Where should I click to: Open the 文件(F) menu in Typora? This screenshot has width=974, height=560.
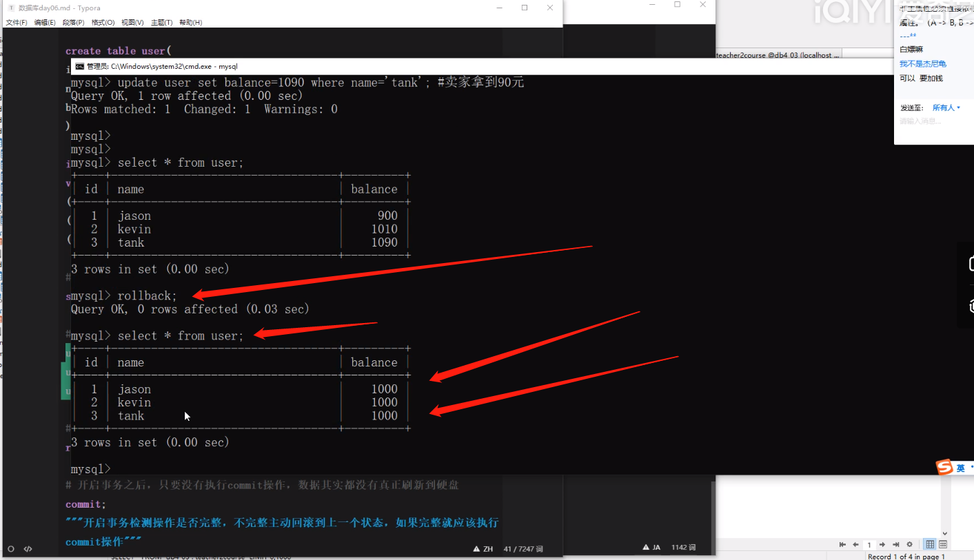point(17,23)
